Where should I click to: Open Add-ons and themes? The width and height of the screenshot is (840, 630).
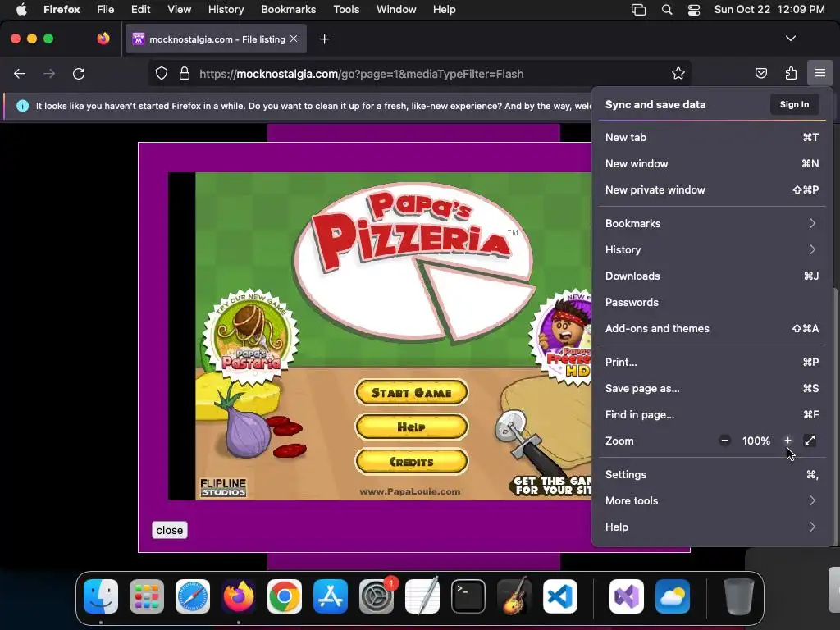click(711, 328)
